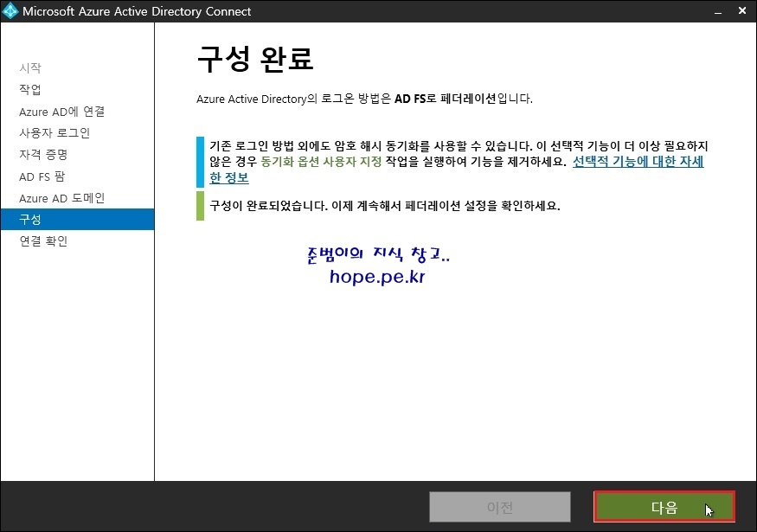Viewport: 757px width, 532px height.
Task: Select Azure AD 도메인 sidebar step
Action: [x=61, y=198]
